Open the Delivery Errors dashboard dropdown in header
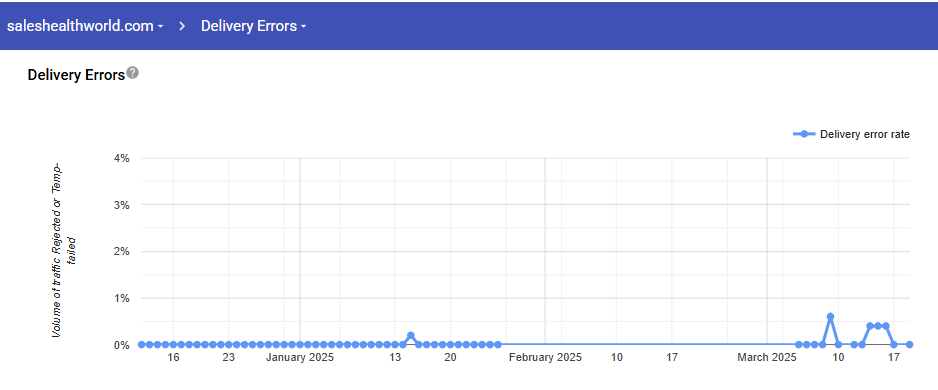Screen dimensions: 938x390 [x=254, y=26]
